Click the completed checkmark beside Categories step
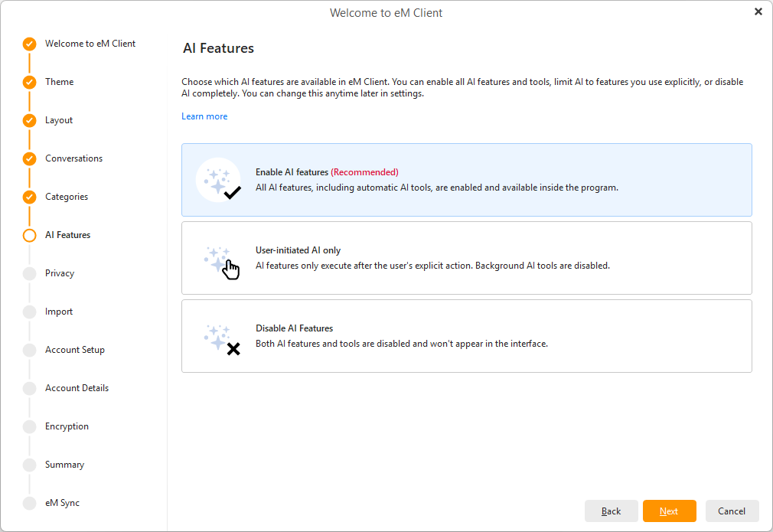This screenshot has height=532, width=773. pos(30,197)
